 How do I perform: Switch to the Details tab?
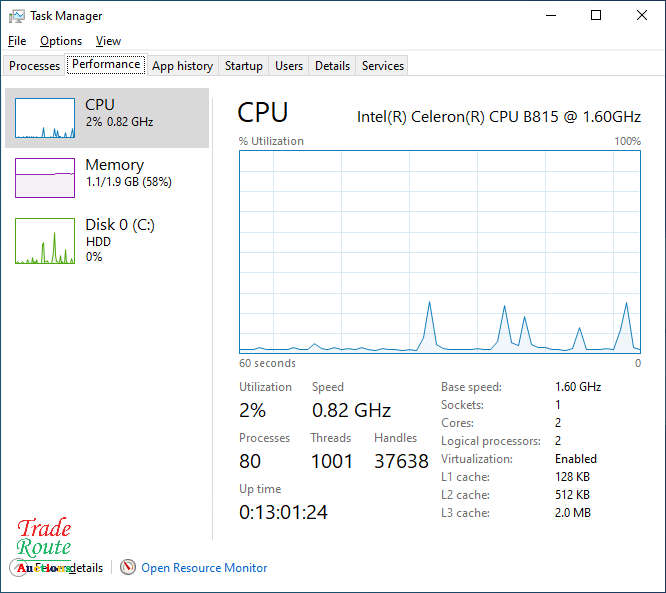(332, 66)
